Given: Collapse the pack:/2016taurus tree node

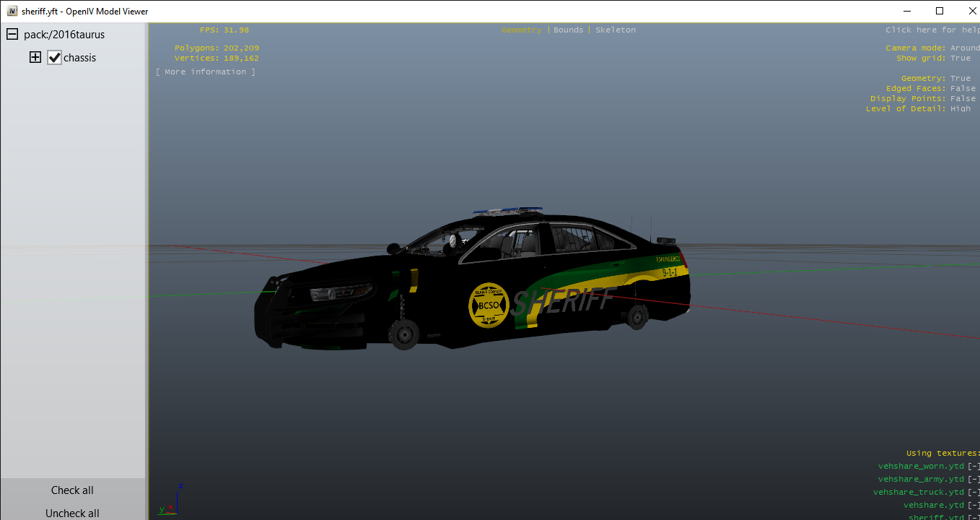Looking at the screenshot, I should pos(12,35).
